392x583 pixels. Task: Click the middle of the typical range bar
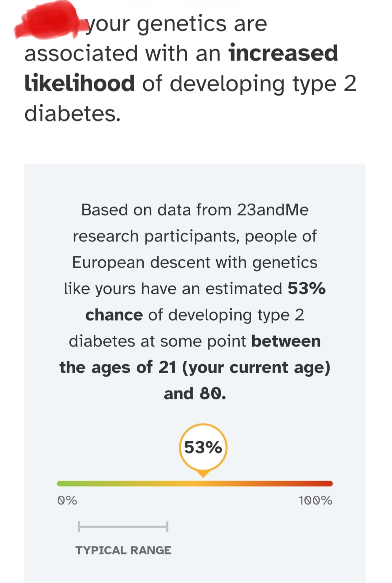[x=123, y=527]
